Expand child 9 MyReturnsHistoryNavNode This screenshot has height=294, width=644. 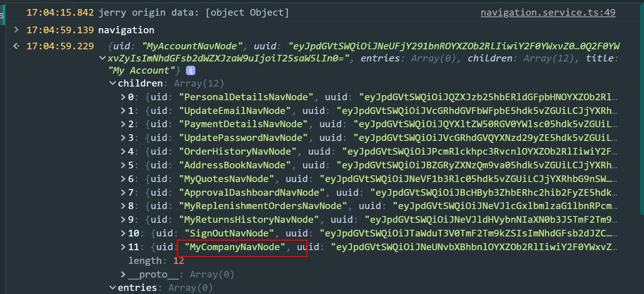123,220
